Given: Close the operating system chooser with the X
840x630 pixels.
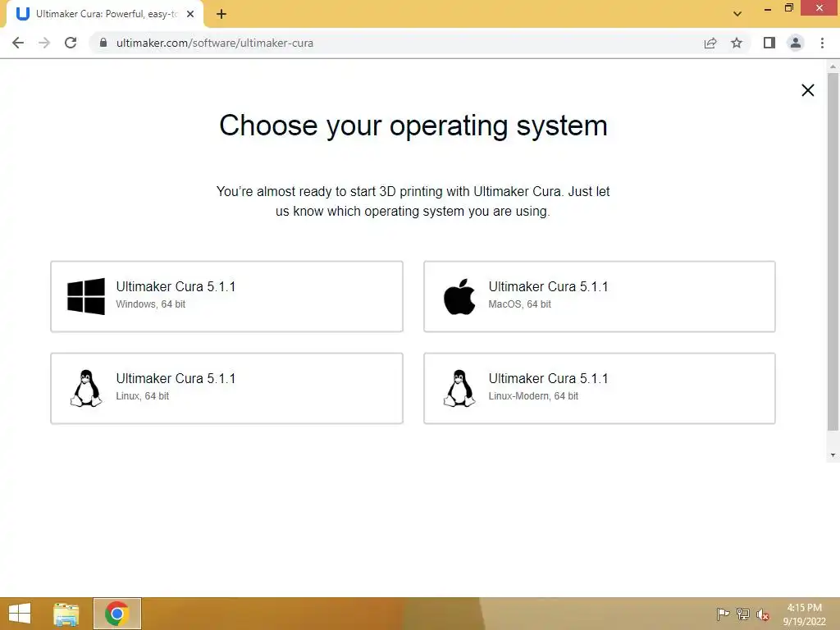Looking at the screenshot, I should click(x=807, y=90).
